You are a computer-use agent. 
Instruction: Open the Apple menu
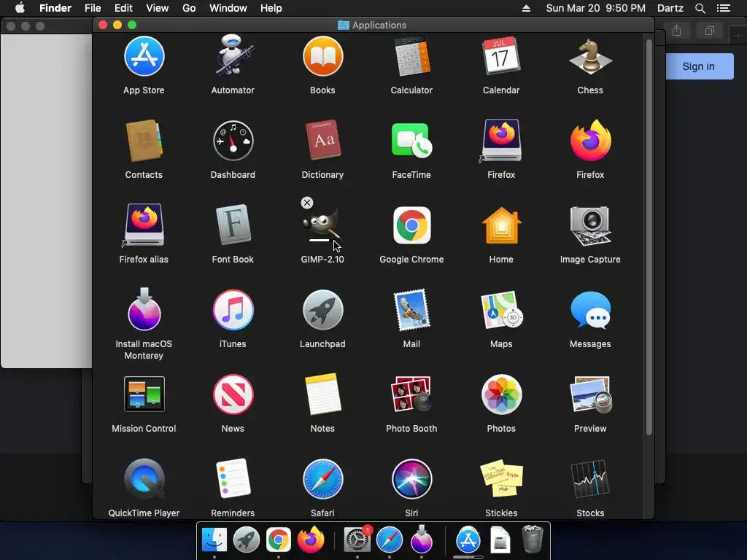(x=20, y=8)
